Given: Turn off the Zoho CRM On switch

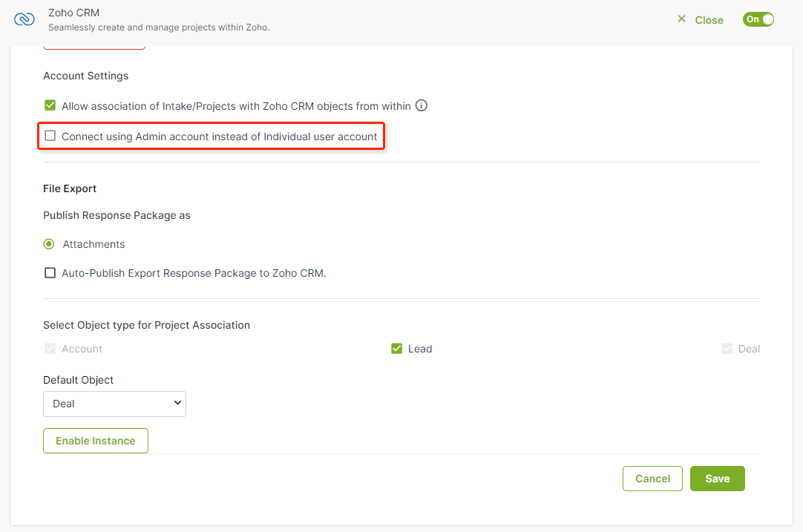Looking at the screenshot, I should 758,19.
